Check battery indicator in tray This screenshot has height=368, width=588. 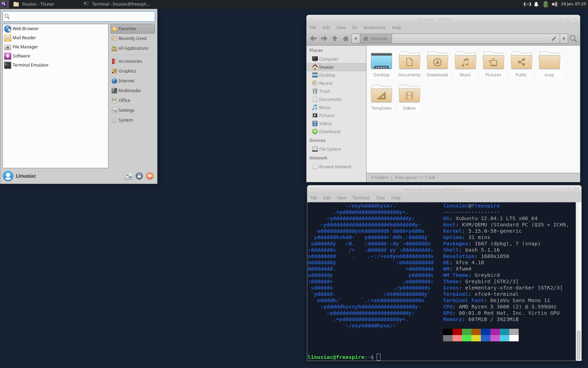[x=545, y=4]
